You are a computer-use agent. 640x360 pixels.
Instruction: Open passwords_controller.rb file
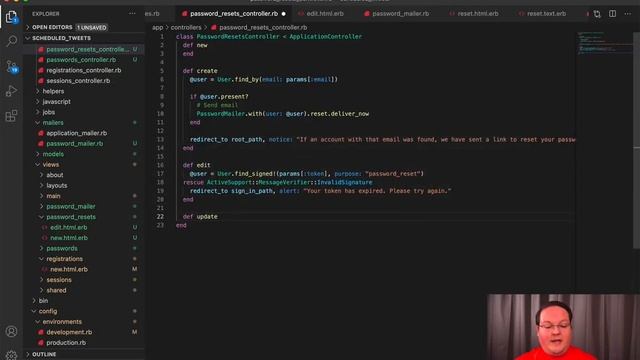coord(81,60)
